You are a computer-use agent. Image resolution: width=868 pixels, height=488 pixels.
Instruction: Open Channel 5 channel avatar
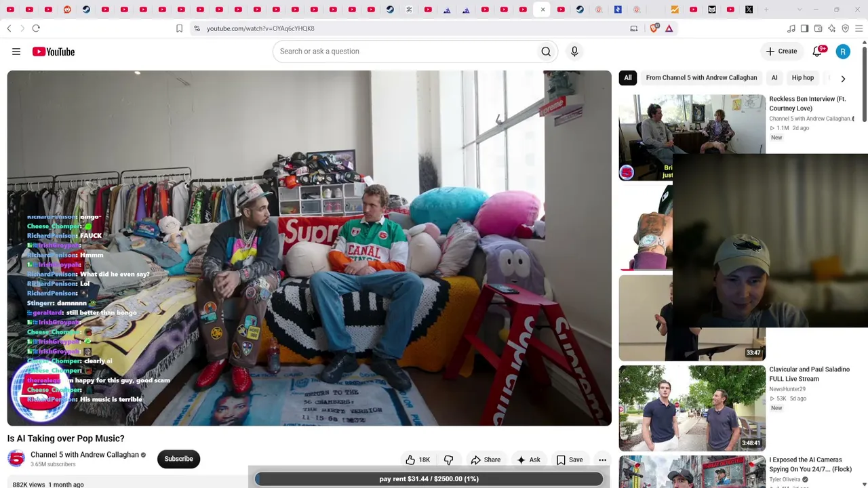point(16,459)
